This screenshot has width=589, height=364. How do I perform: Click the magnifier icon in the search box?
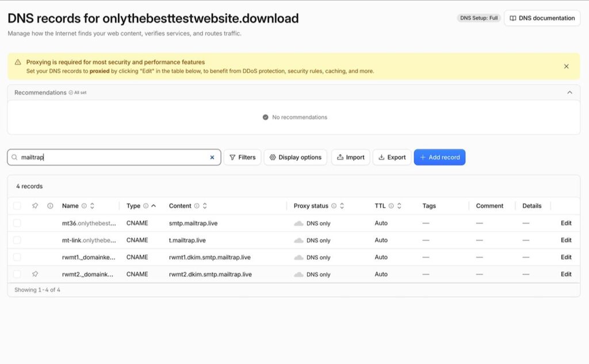point(14,158)
